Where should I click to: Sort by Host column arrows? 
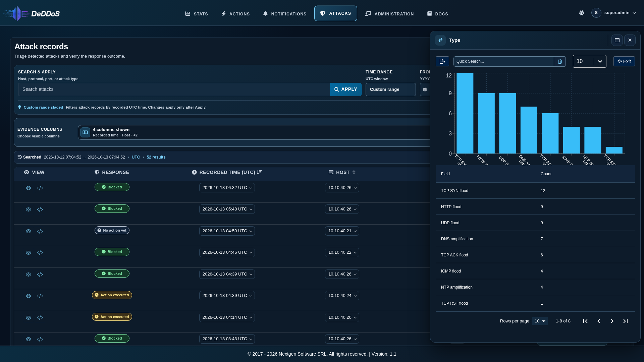click(x=354, y=172)
